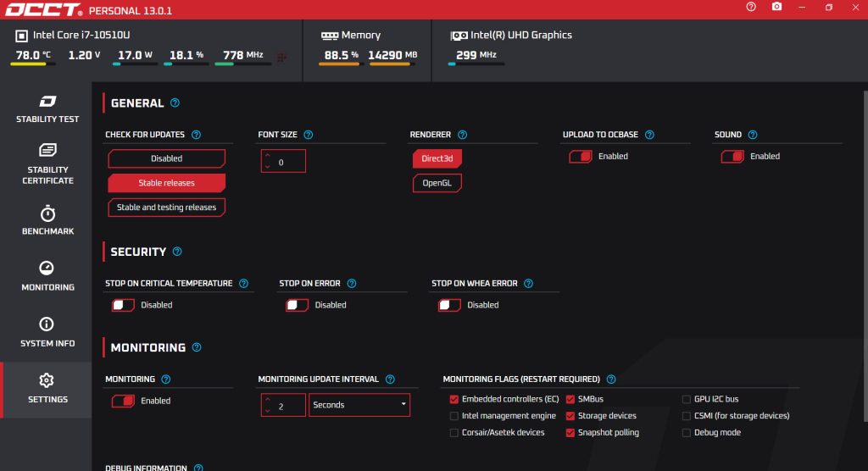The image size is (868, 471).
Task: Open help for the Monitoring toggle setting
Action: click(165, 380)
